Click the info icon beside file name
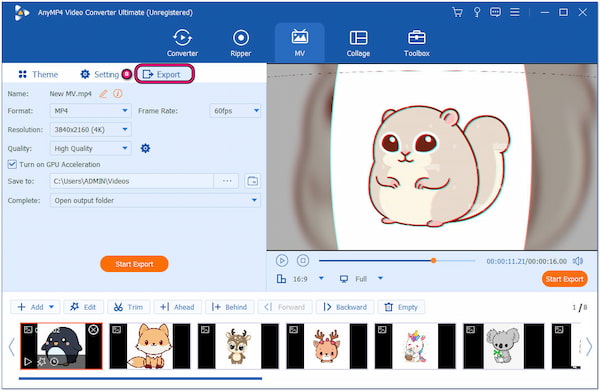Image resolution: width=600 pixels, height=391 pixels. click(x=118, y=94)
